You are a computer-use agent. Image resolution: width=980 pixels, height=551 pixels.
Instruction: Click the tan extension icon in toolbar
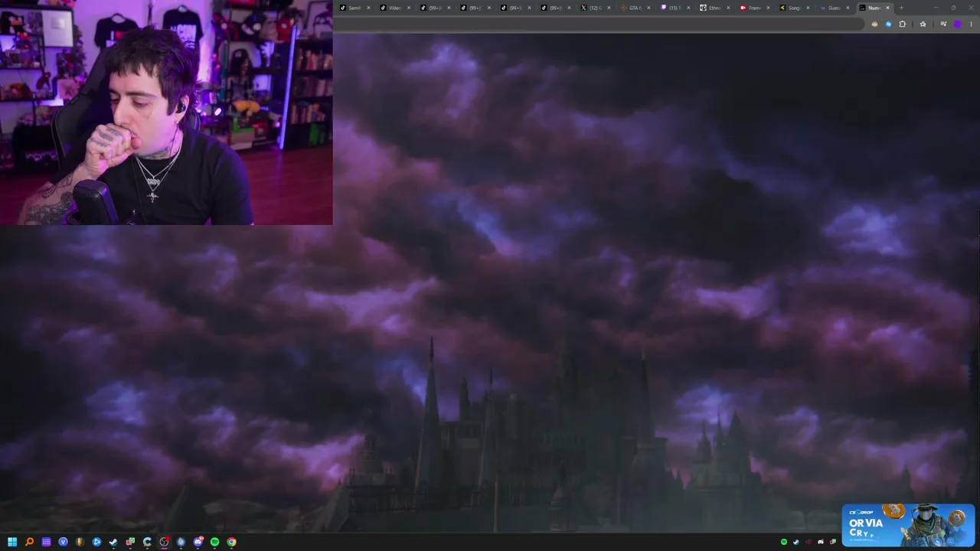[x=874, y=24]
